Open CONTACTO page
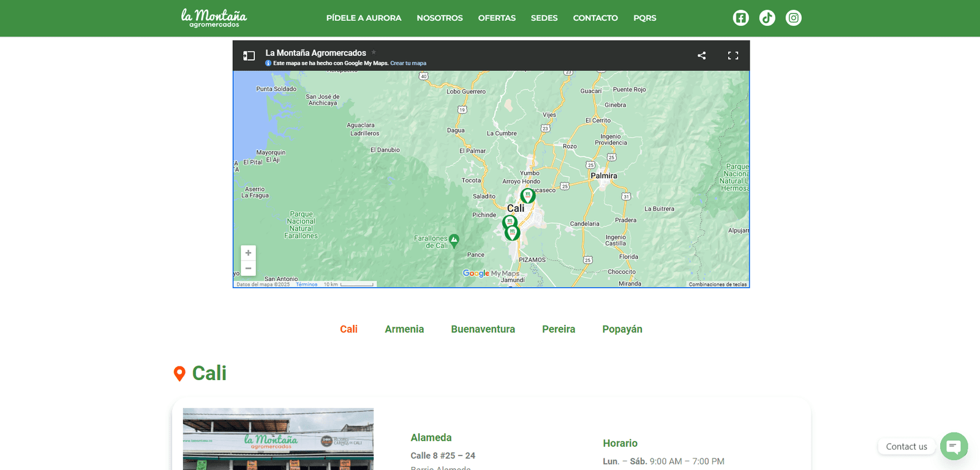Image resolution: width=980 pixels, height=470 pixels. click(x=595, y=18)
